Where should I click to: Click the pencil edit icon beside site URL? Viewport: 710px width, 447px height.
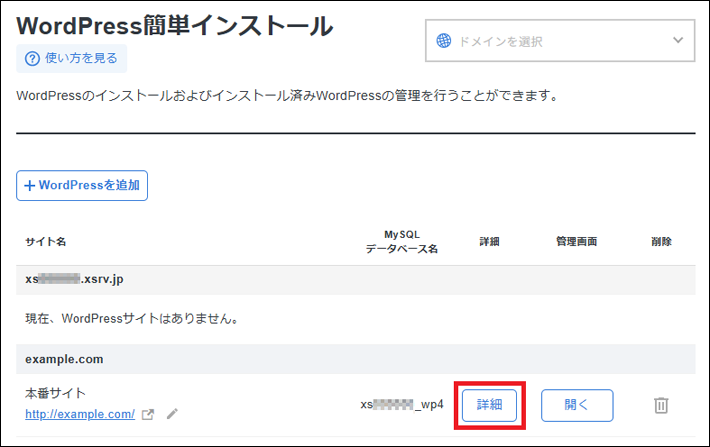[172, 413]
